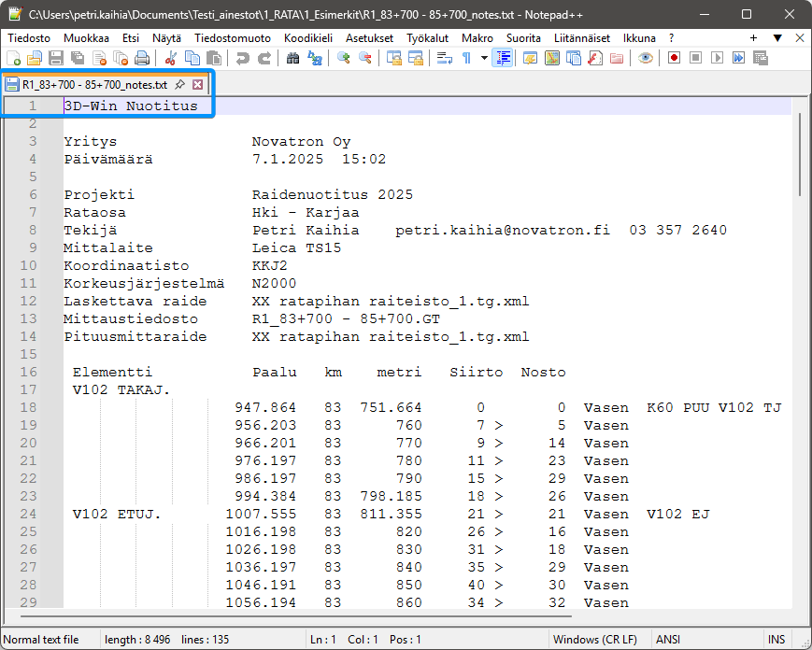Open the tab list down-triangle
The image size is (812, 650).
pos(776,38)
